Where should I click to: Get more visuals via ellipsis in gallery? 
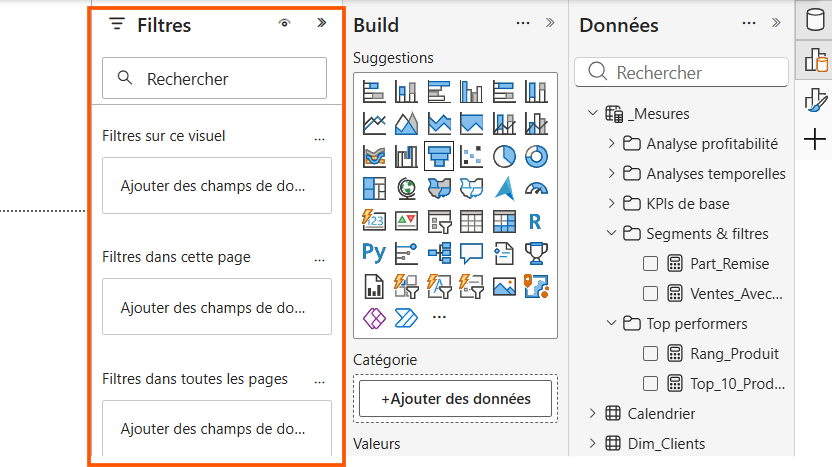click(x=439, y=317)
